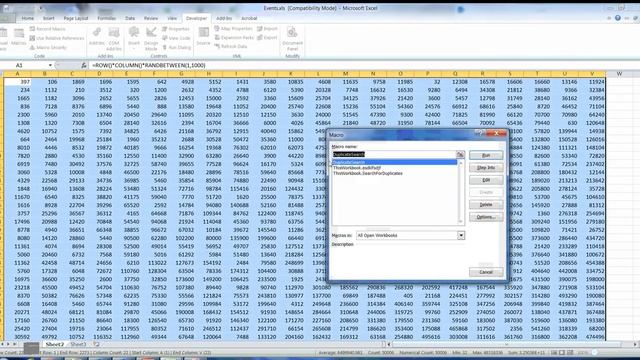
Task: Select the DuplicateSearch macro in list
Action: pyautogui.click(x=394, y=162)
